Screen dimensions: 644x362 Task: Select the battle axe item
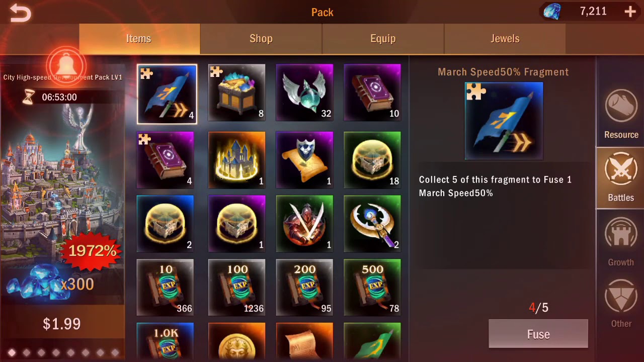(x=372, y=224)
